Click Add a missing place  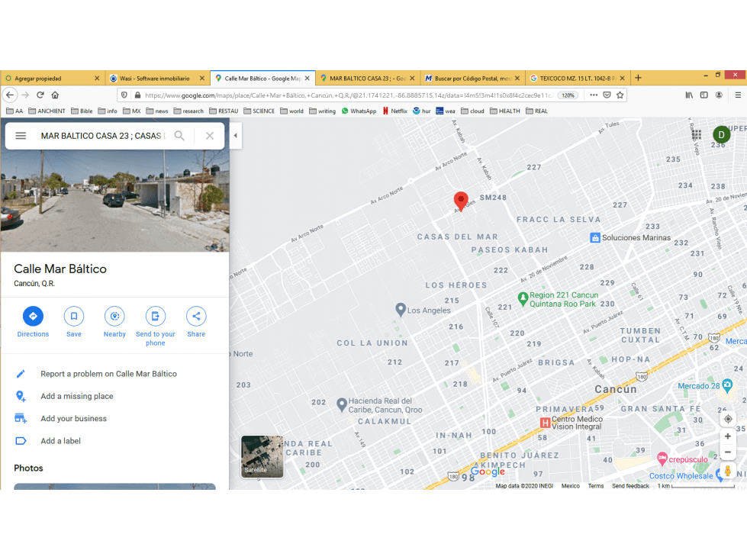pyautogui.click(x=77, y=396)
